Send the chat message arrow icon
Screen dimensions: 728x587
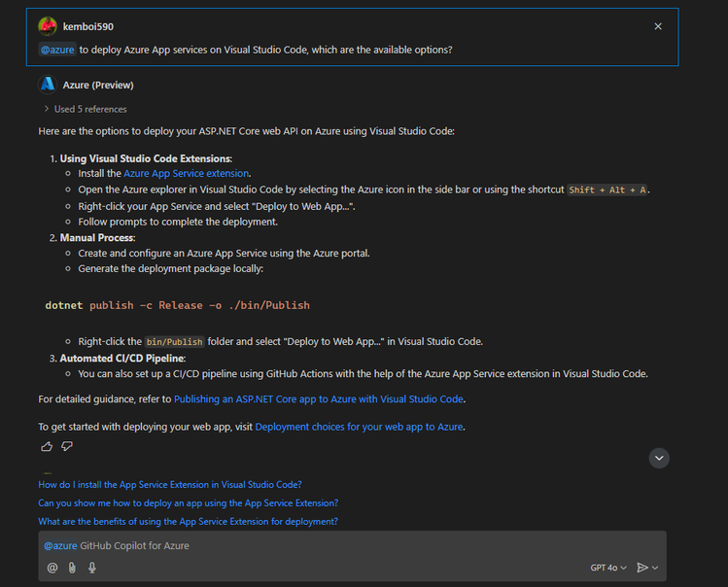(642, 568)
